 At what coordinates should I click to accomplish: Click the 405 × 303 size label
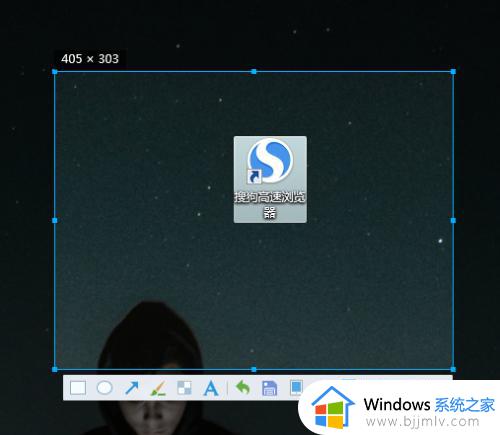pyautogui.click(x=90, y=59)
